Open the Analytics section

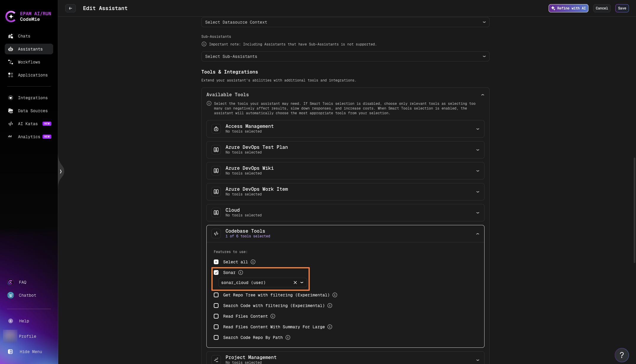click(x=29, y=137)
